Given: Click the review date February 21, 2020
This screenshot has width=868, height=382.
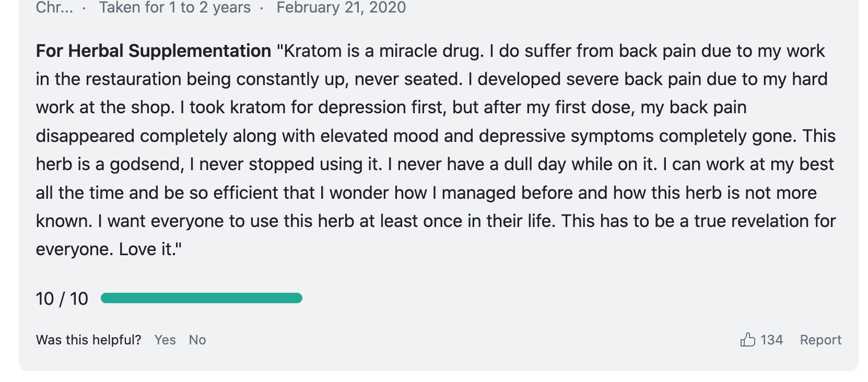Looking at the screenshot, I should tap(341, 7).
